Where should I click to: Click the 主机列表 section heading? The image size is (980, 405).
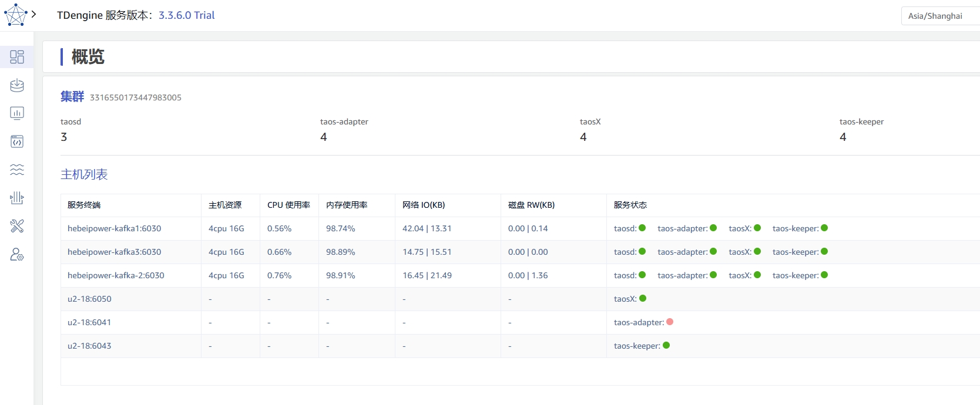84,174
